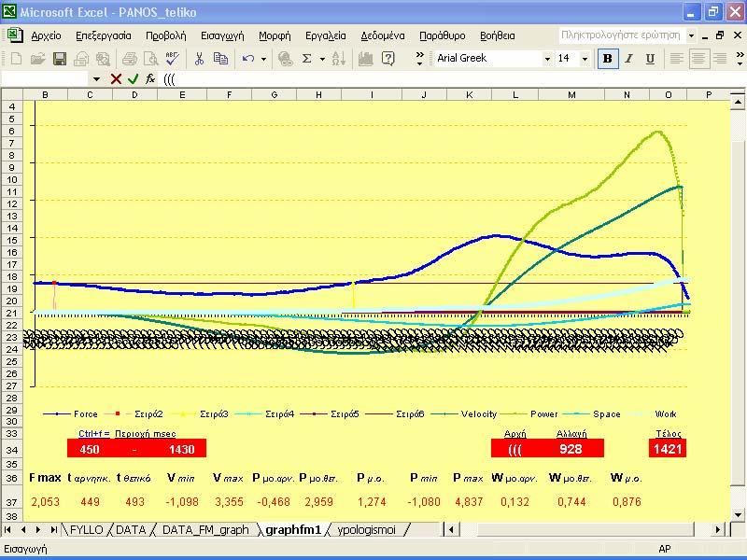
Task: Click the next sheet tab arrow
Action: [38, 529]
